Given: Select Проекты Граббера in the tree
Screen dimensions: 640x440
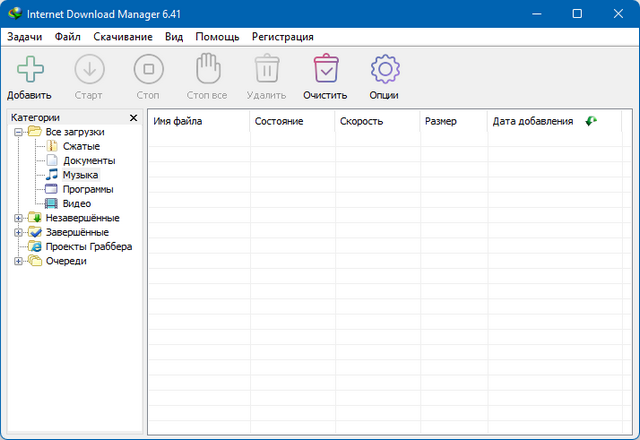Looking at the screenshot, I should coord(88,246).
